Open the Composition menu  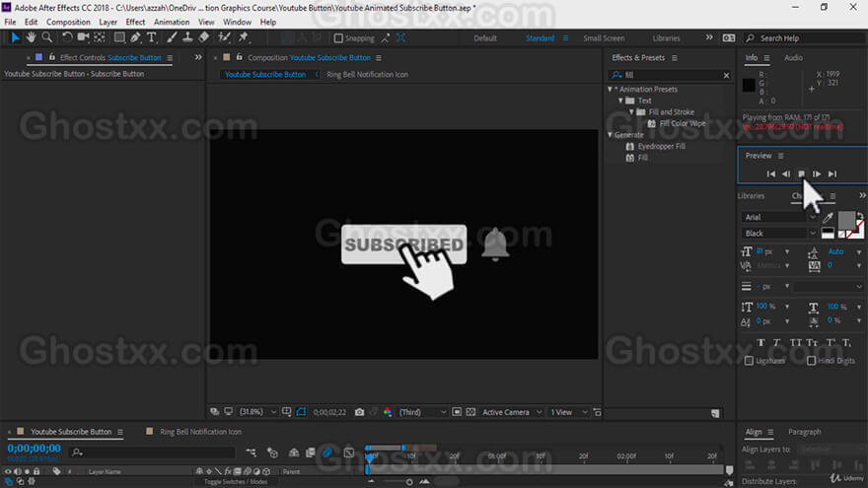pyautogui.click(x=68, y=22)
